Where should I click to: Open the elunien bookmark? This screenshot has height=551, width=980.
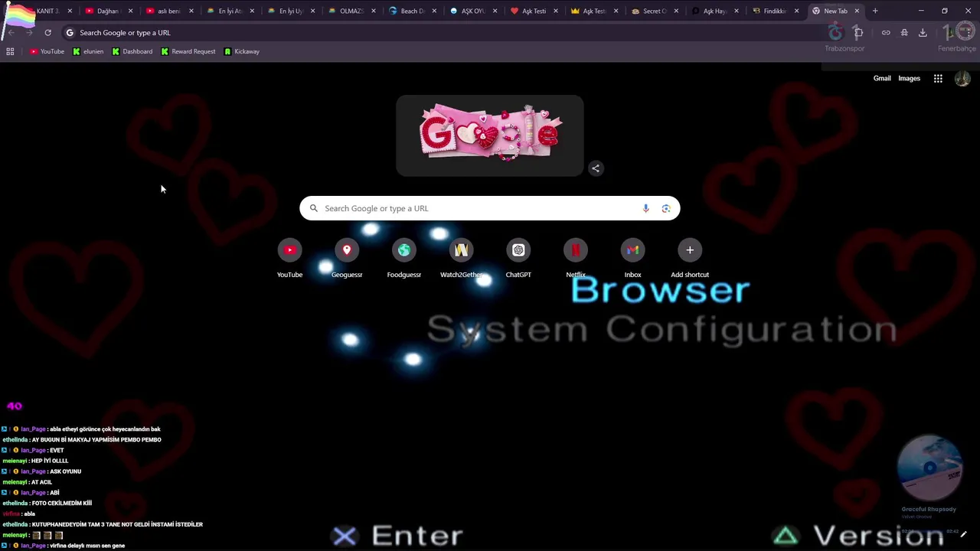(88, 51)
